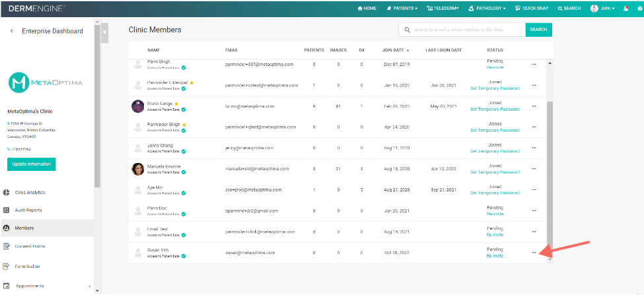The height and width of the screenshot is (295, 644).
Task: Select Members in the sidebar
Action: pyautogui.click(x=47, y=228)
